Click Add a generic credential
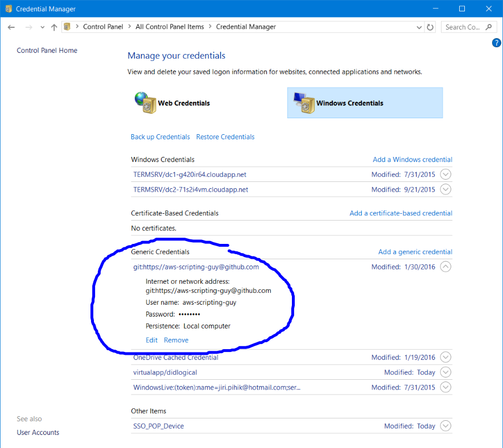 [x=415, y=252]
